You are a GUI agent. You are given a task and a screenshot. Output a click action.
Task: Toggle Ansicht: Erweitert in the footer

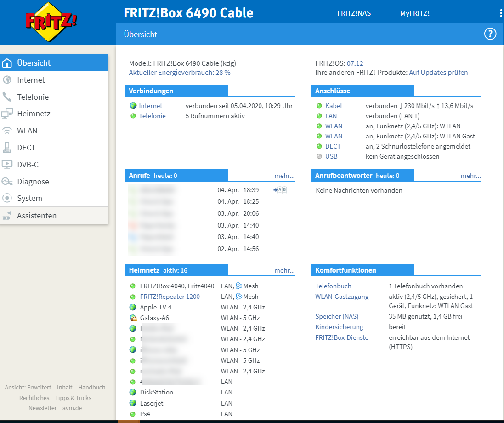28,387
